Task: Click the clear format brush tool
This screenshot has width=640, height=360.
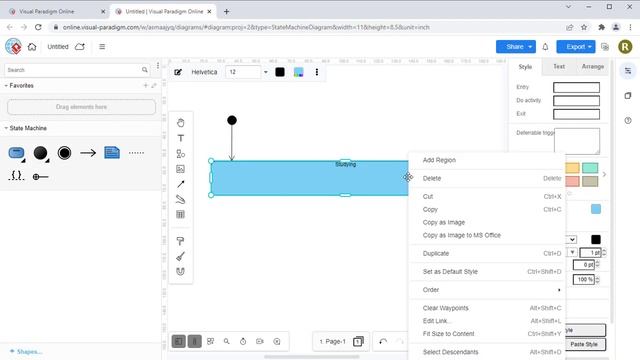Action: click(x=180, y=256)
